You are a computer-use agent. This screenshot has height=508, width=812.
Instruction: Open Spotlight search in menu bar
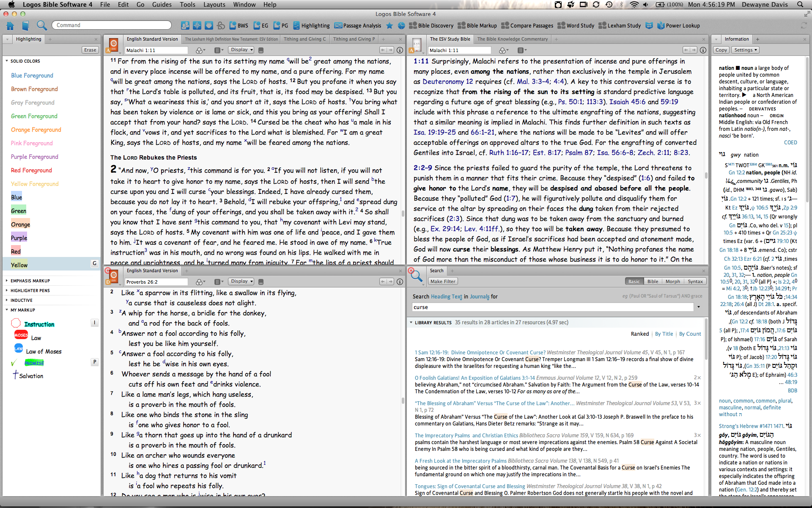[800, 5]
